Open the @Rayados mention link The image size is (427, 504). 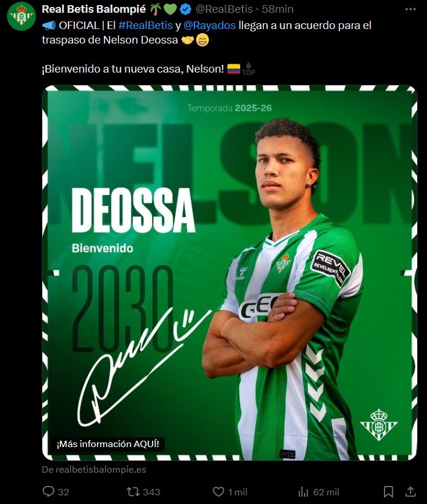209,26
